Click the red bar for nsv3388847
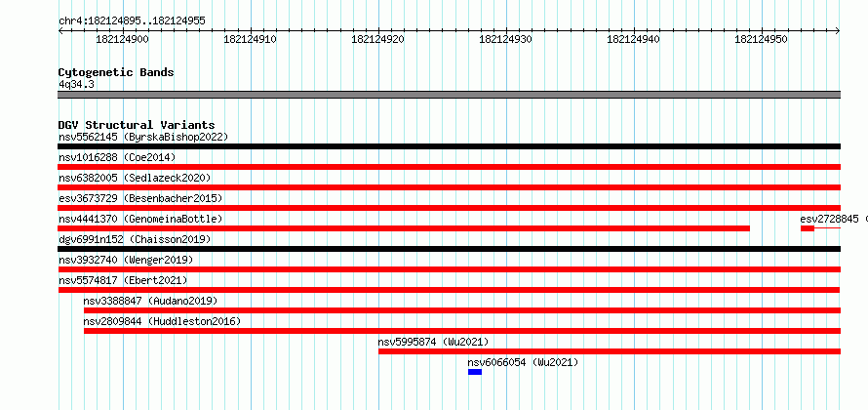Screen dimensions: 868x410 (x=462, y=310)
